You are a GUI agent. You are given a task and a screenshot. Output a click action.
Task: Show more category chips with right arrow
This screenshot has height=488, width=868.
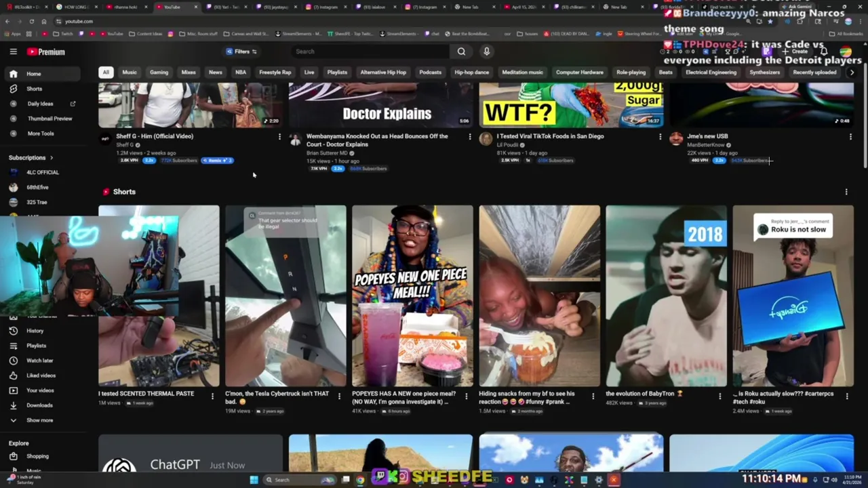pyautogui.click(x=852, y=73)
